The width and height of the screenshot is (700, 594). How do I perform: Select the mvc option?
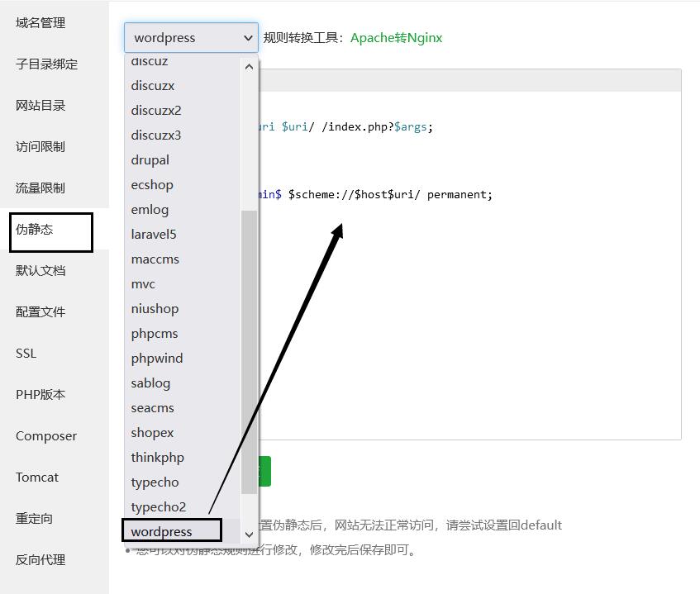pyautogui.click(x=183, y=284)
